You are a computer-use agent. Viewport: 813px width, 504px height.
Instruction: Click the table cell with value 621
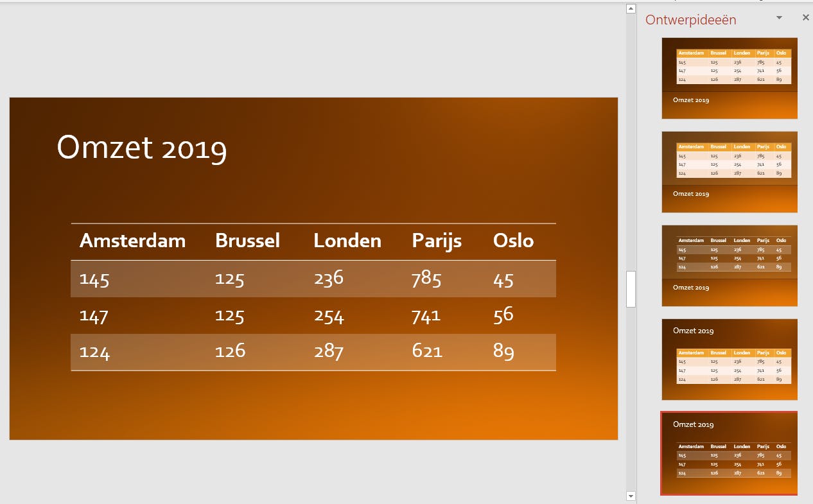pyautogui.click(x=426, y=351)
